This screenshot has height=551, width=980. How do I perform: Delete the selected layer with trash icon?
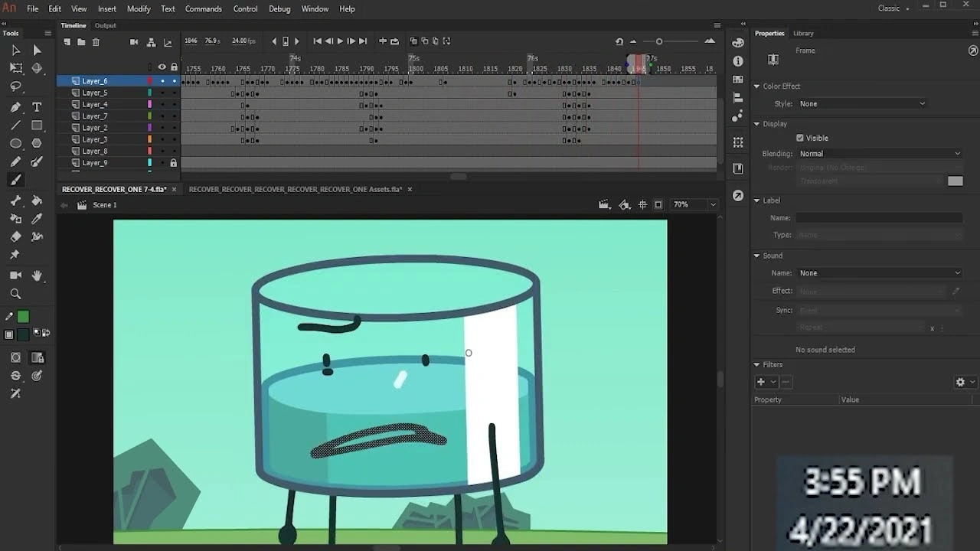tap(96, 42)
